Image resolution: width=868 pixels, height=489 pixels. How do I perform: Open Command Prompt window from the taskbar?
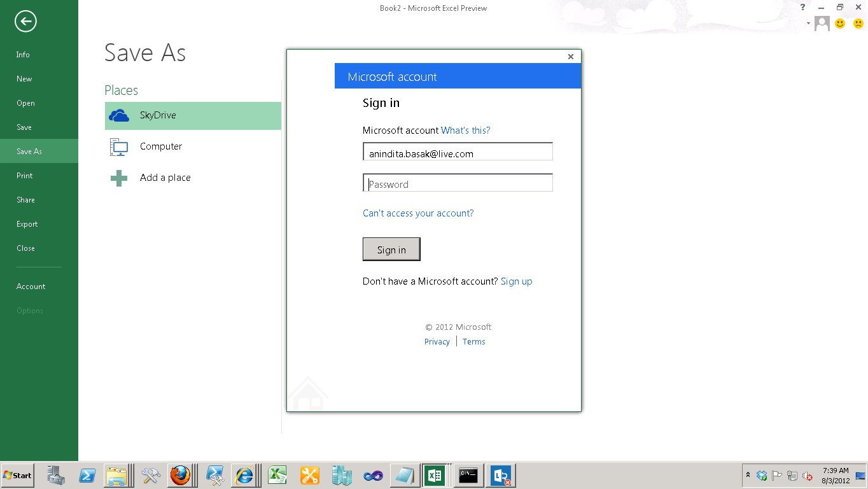click(x=468, y=475)
